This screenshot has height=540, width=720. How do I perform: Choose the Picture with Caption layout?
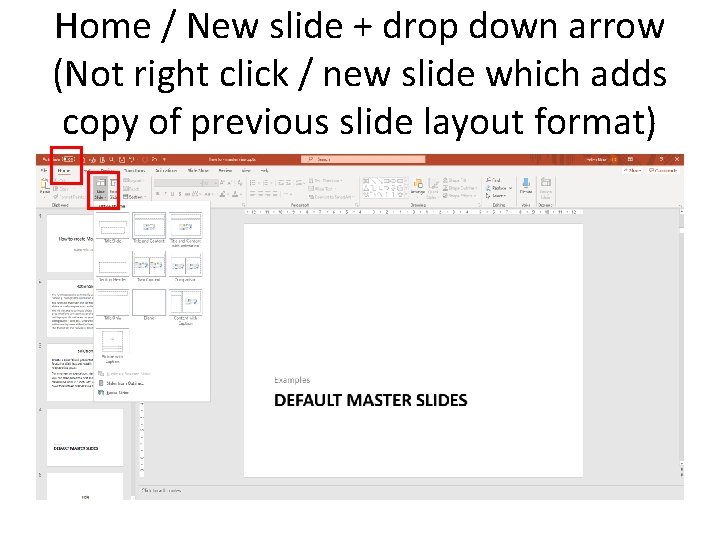pos(112,347)
